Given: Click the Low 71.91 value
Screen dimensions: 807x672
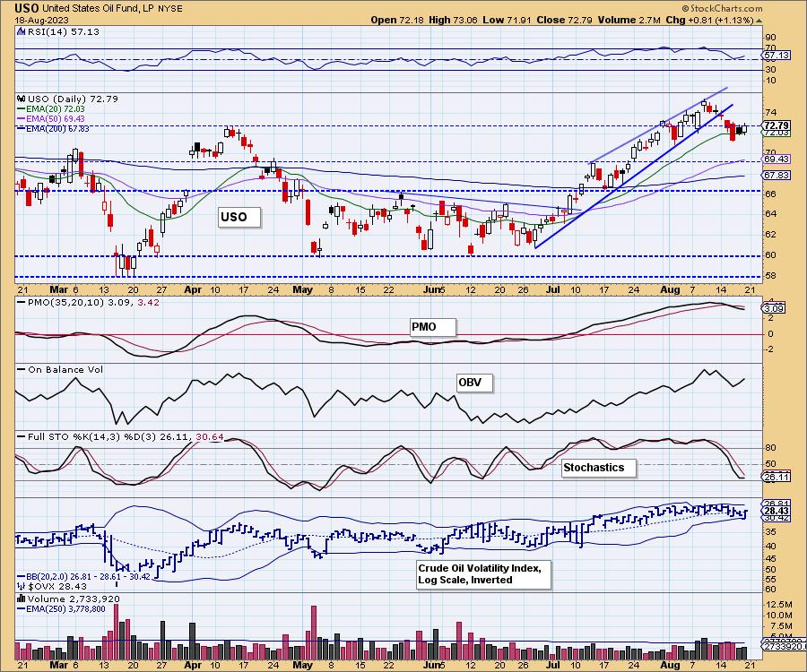Looking at the screenshot, I should pos(507,20).
